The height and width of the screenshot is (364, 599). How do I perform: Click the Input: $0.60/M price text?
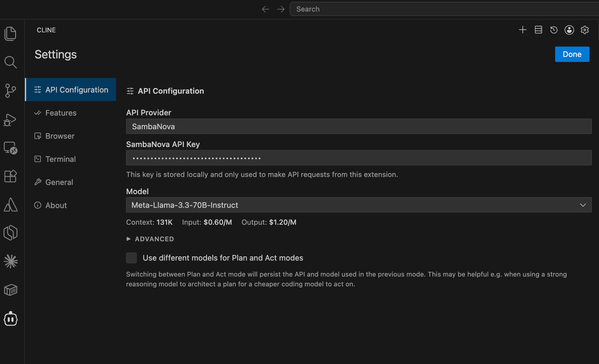207,222
